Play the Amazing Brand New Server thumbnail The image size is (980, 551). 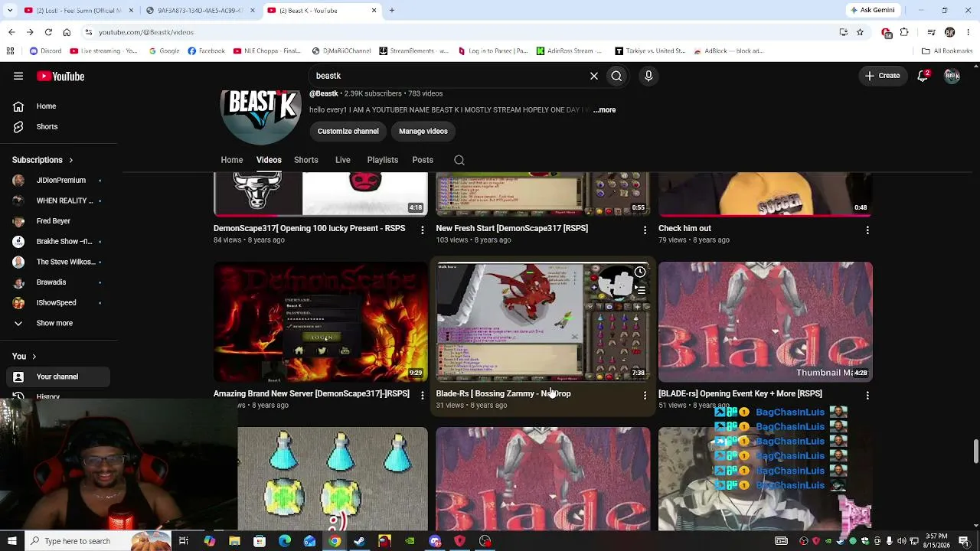tap(321, 321)
